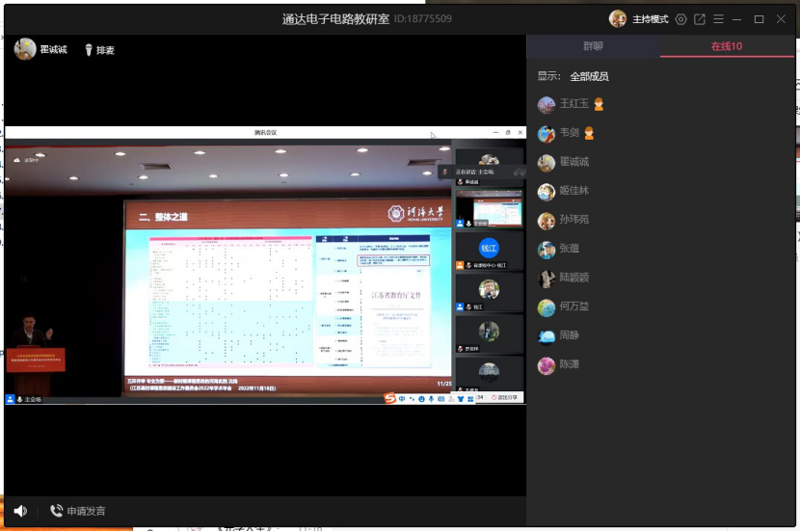Open the hamburger menu in the title bar
The height and width of the screenshot is (532, 800).
pyautogui.click(x=718, y=19)
